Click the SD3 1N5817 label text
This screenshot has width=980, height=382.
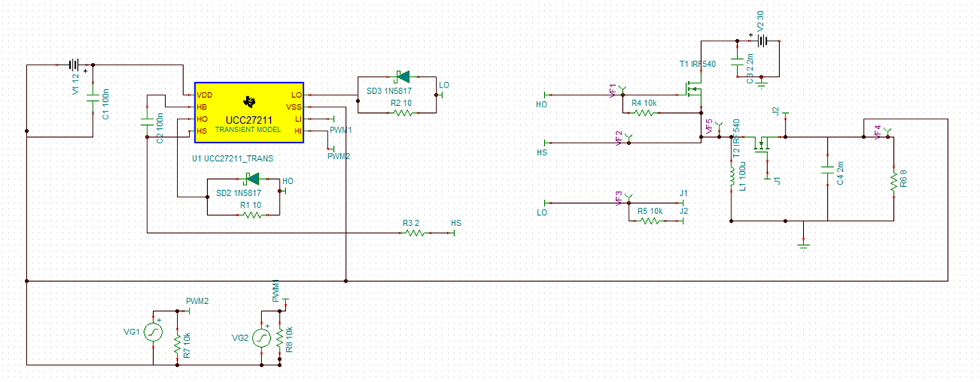[389, 91]
